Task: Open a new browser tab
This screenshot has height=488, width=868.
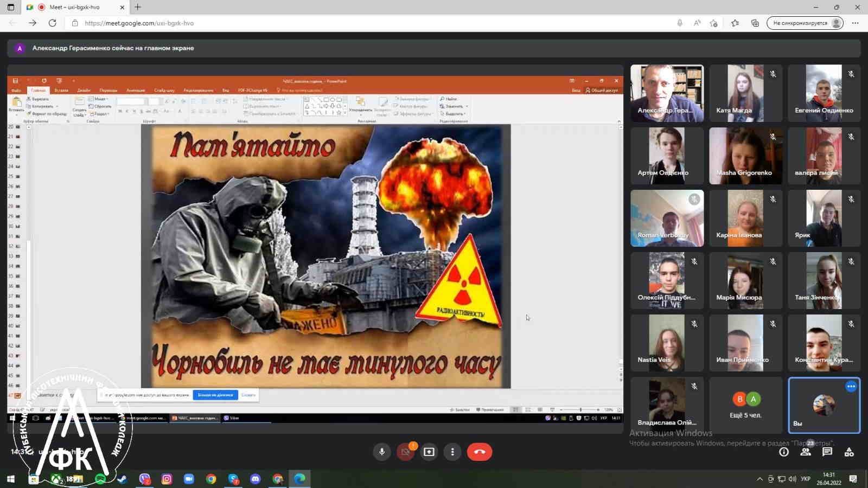Action: pyautogui.click(x=138, y=7)
